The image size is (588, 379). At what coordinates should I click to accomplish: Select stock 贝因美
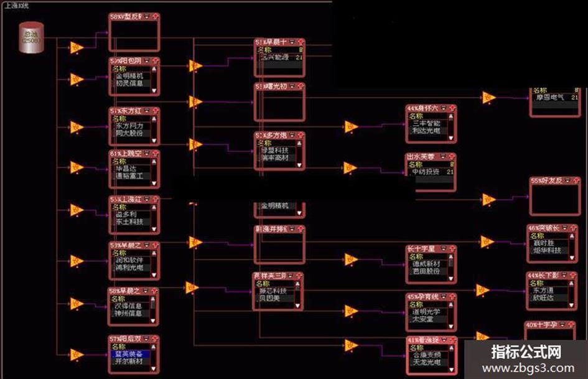(x=269, y=298)
